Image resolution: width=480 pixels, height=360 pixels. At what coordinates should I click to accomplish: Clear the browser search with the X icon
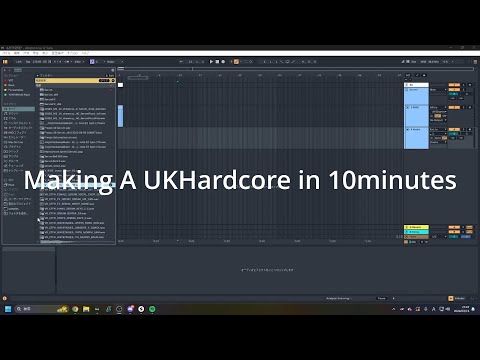pyautogui.click(x=113, y=80)
